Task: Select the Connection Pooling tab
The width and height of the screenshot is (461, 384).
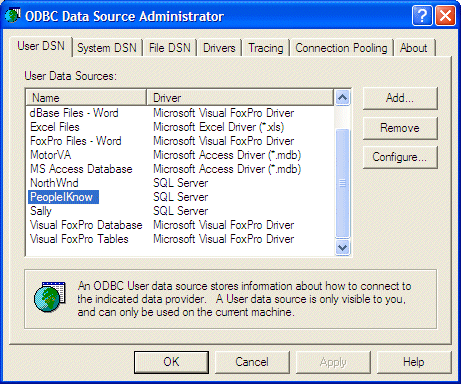Action: tap(341, 48)
